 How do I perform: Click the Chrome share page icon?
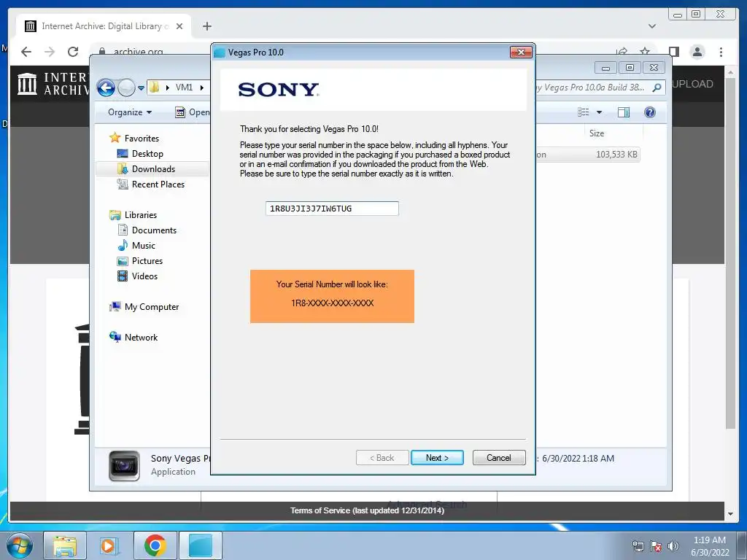click(x=622, y=51)
